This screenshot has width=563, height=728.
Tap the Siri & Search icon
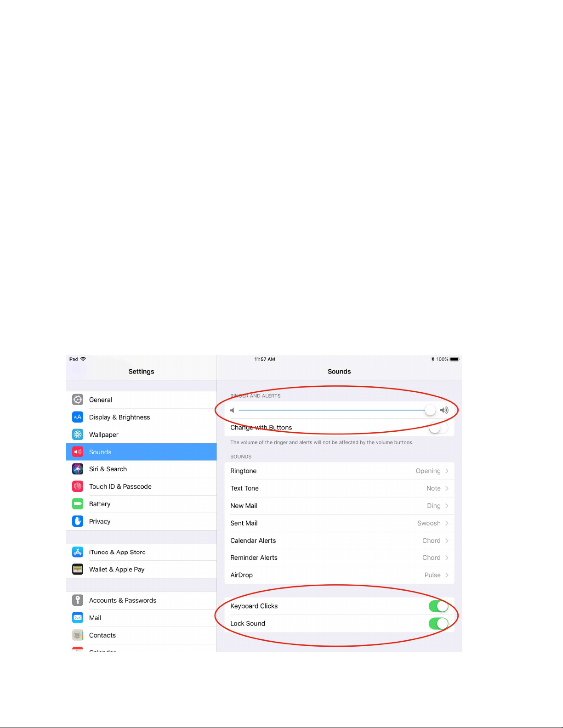pyautogui.click(x=78, y=469)
